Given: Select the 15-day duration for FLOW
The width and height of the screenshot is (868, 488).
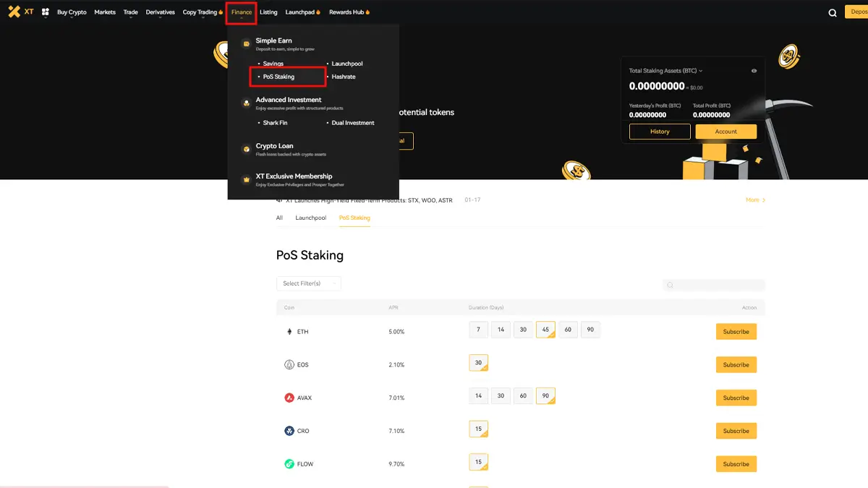Looking at the screenshot, I should (x=478, y=462).
